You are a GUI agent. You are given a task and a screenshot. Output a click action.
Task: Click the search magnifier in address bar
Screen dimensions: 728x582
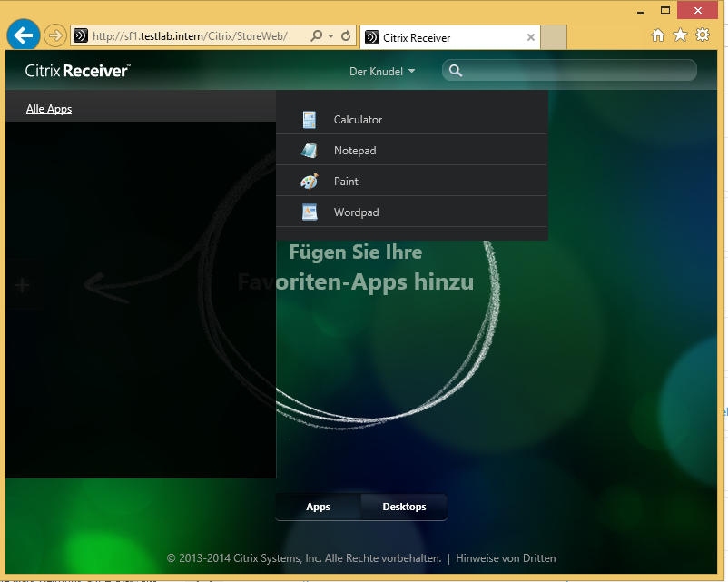click(x=316, y=35)
